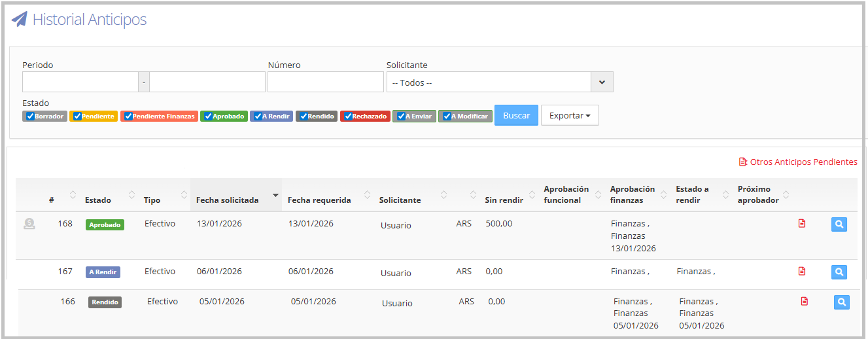Click the paper plane Historial Anticipos icon
The image size is (868, 339).
(20, 19)
